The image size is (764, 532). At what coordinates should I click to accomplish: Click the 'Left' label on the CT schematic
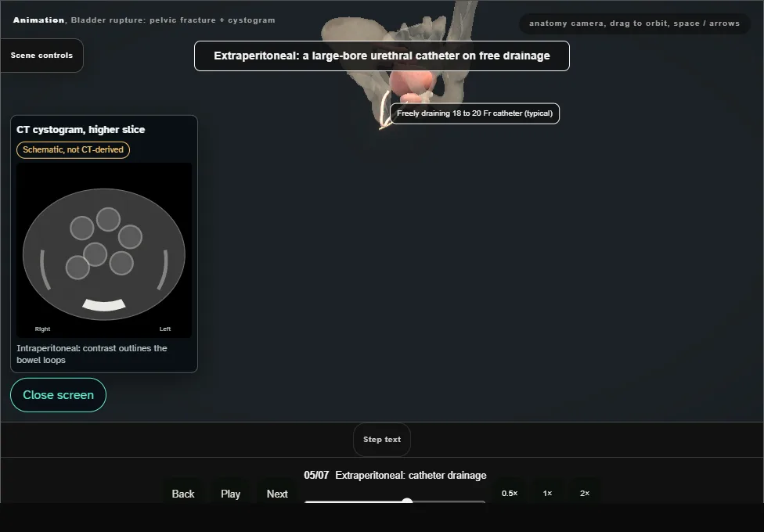tap(165, 329)
